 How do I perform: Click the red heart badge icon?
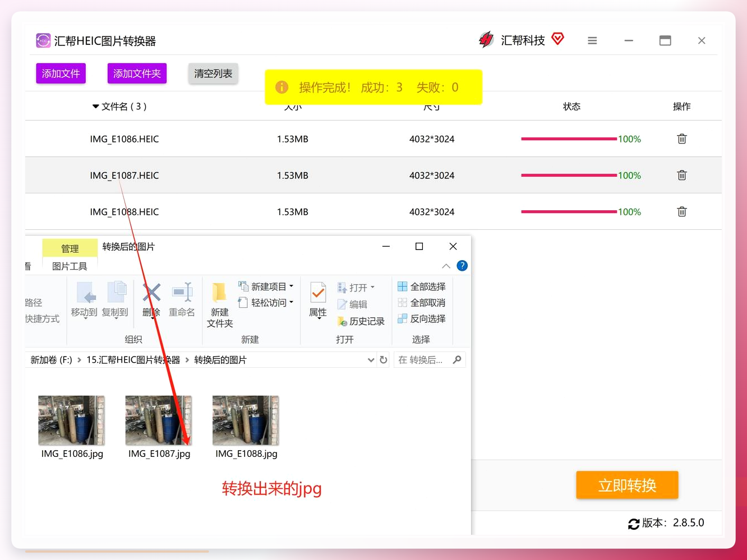(x=557, y=39)
